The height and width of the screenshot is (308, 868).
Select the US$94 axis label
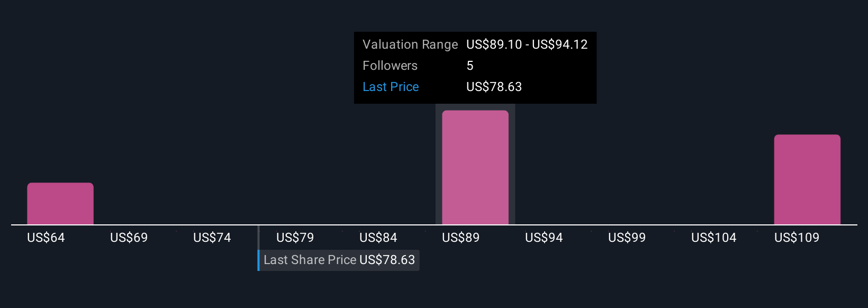544,238
